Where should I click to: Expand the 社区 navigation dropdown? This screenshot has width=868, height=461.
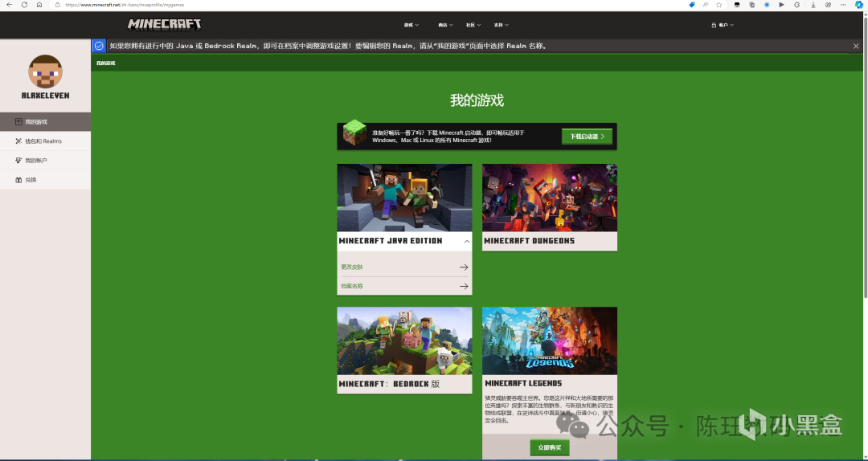pos(473,25)
